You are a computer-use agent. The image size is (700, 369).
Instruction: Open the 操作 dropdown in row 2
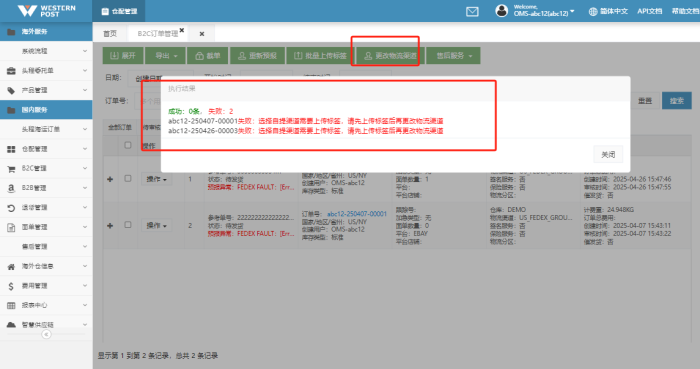156,226
